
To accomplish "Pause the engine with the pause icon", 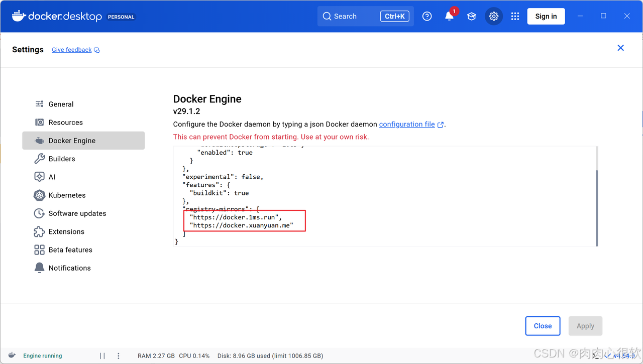I will coord(102,356).
